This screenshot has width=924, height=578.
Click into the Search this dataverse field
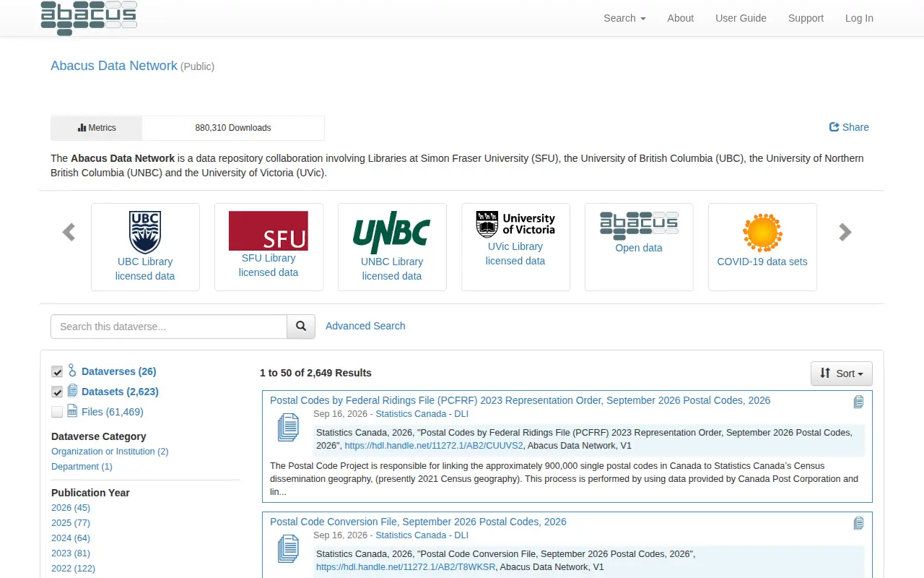click(x=169, y=327)
